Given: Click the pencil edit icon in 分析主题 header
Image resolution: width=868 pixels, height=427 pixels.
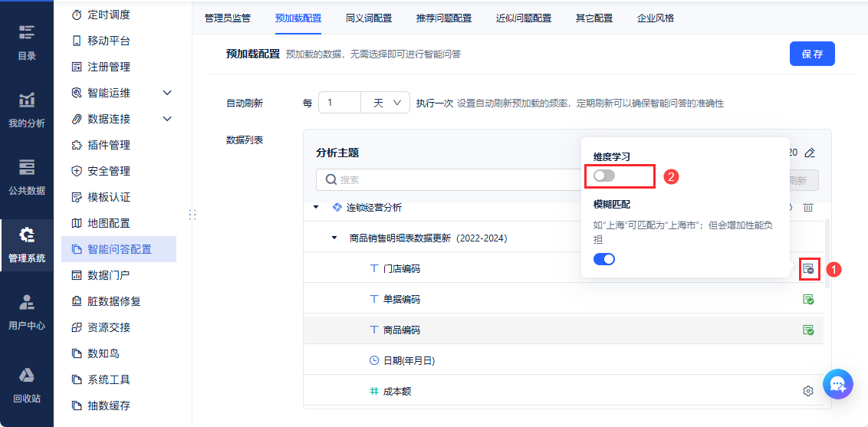Looking at the screenshot, I should click(810, 153).
